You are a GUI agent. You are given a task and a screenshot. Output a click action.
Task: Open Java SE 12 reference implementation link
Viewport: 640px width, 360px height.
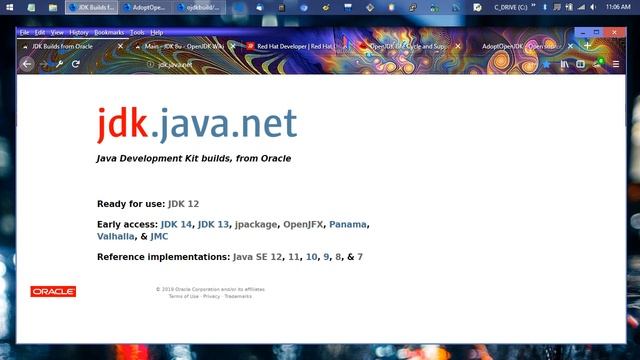click(x=258, y=257)
